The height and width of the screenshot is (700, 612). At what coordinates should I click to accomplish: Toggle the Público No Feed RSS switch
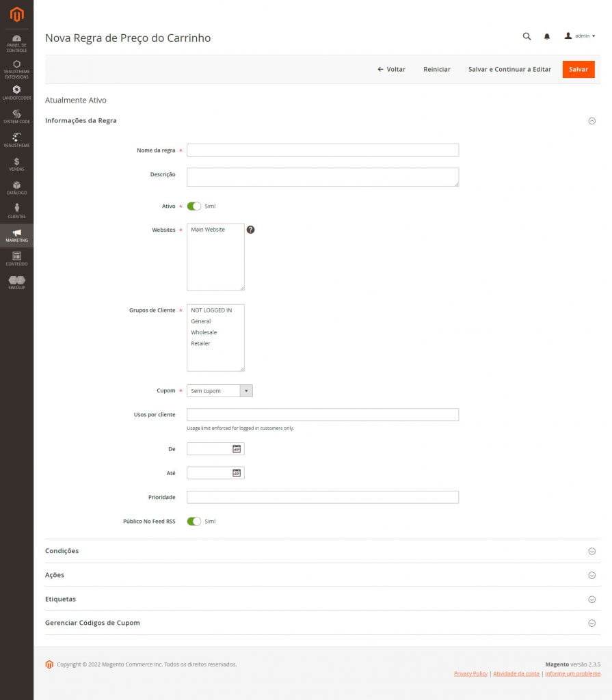pyautogui.click(x=194, y=521)
